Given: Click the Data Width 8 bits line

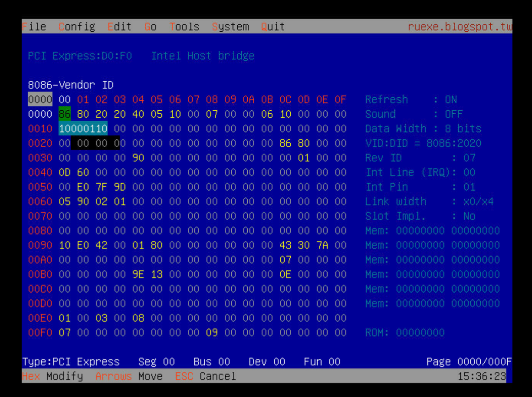Looking at the screenshot, I should [423, 129].
